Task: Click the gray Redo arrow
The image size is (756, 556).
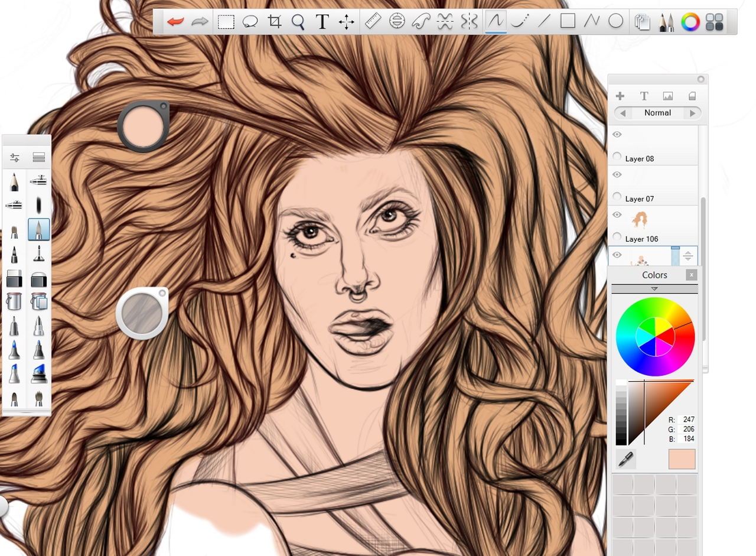Action: tap(200, 22)
